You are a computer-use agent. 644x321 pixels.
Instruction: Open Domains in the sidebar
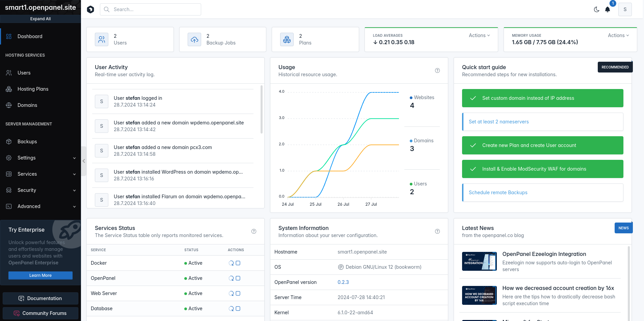pos(41,105)
